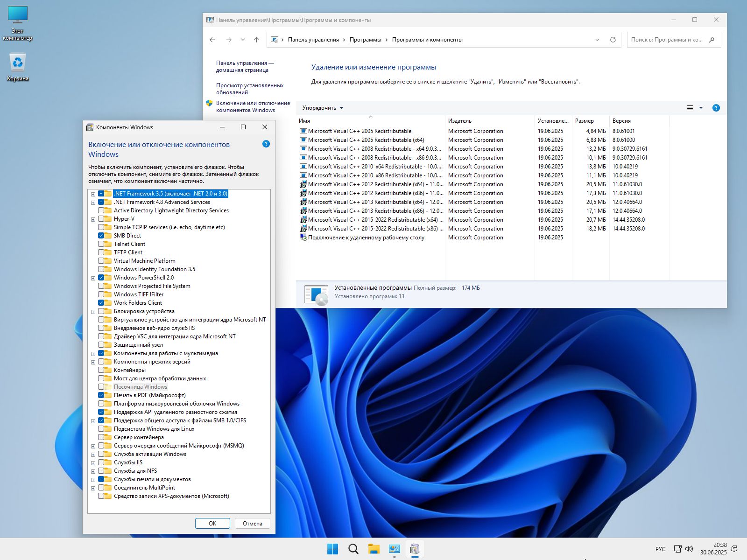Sort by the Размер column header
Viewport: 747px width, 560px height.
(591, 121)
